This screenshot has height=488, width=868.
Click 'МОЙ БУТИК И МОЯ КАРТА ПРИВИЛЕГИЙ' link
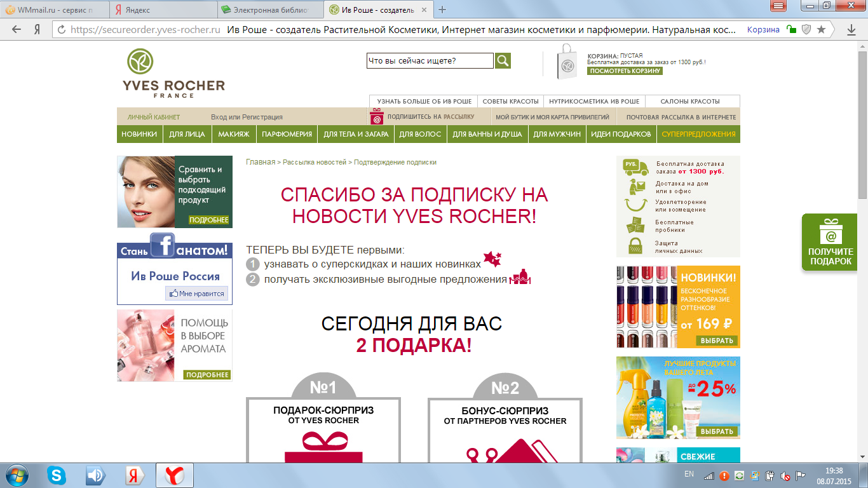(x=552, y=118)
